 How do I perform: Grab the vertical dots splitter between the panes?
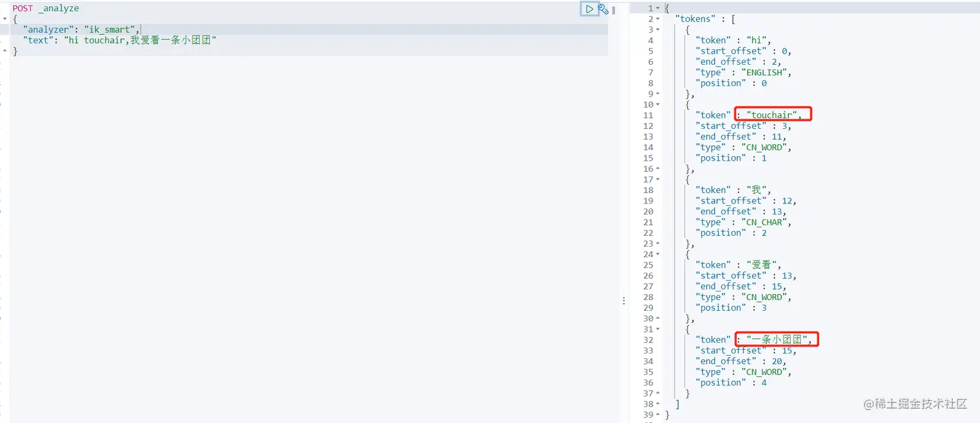point(624,301)
